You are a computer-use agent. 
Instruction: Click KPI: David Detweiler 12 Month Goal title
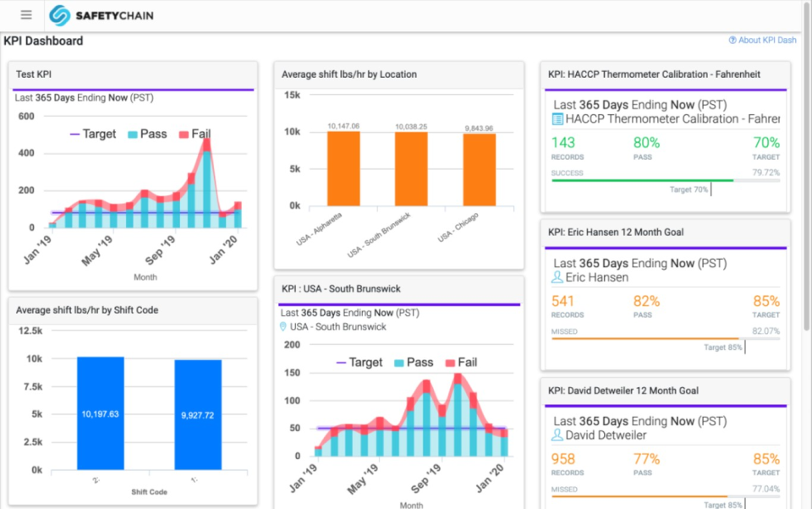[x=623, y=391]
